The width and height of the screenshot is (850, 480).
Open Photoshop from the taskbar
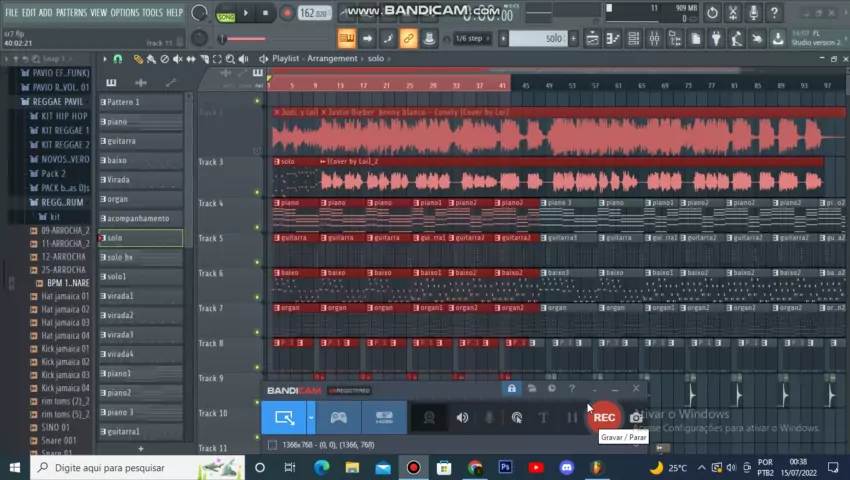pos(505,467)
